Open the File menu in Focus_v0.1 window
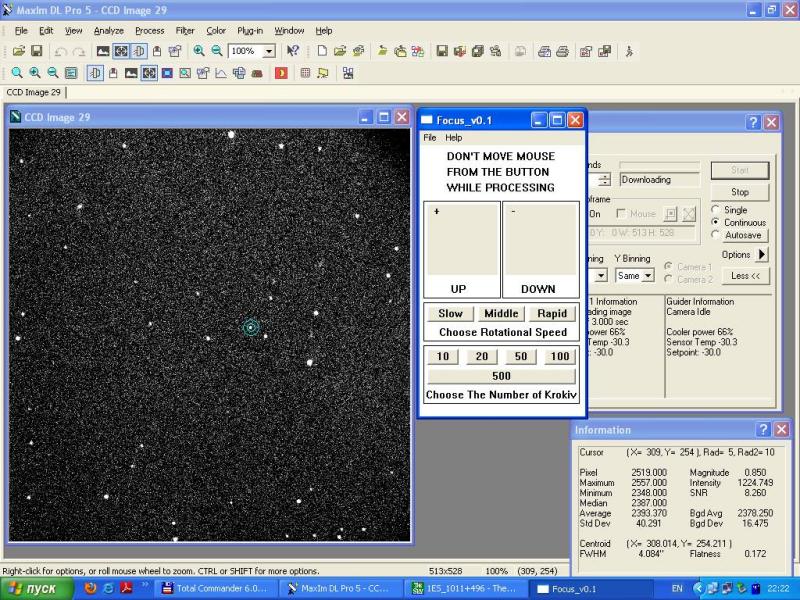 point(430,138)
